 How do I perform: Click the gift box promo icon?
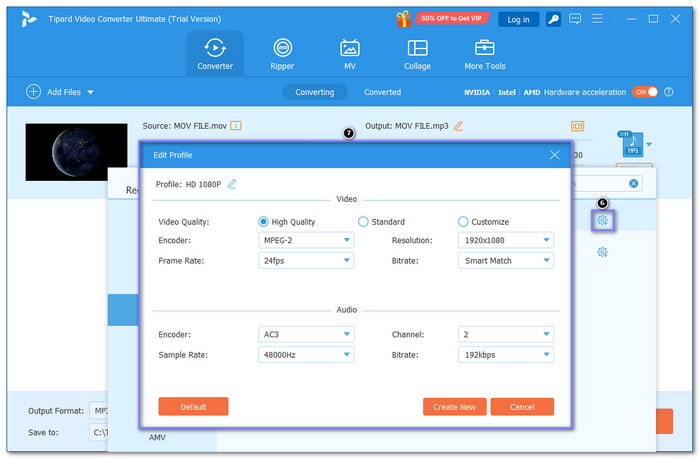pyautogui.click(x=404, y=19)
